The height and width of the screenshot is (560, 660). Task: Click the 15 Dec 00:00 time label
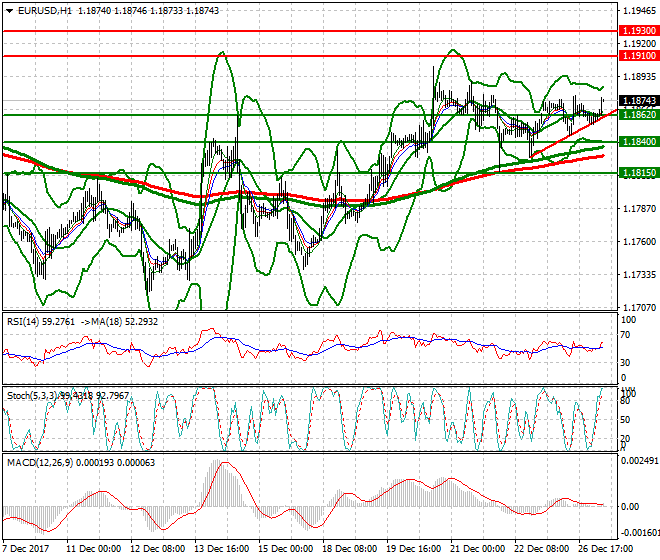[285, 549]
